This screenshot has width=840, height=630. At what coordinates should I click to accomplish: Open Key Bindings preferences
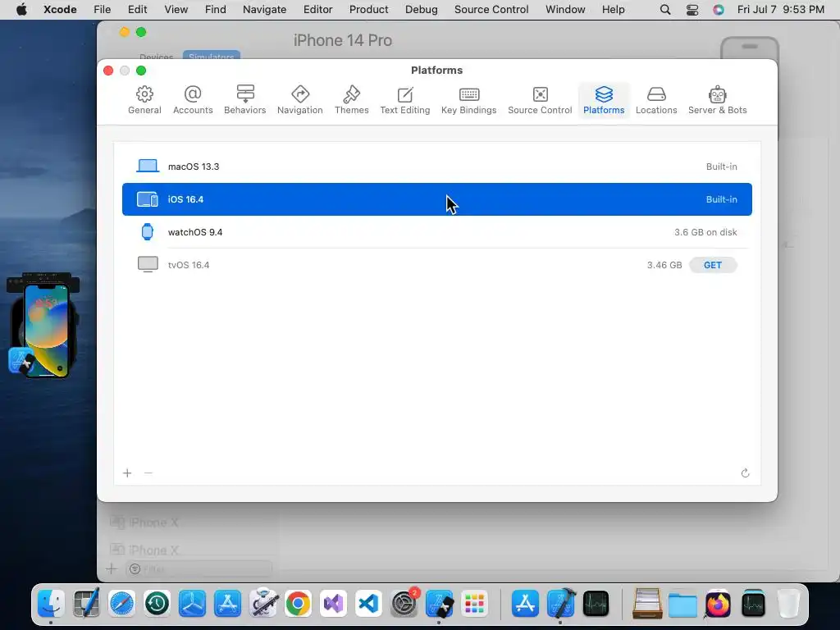coord(468,100)
